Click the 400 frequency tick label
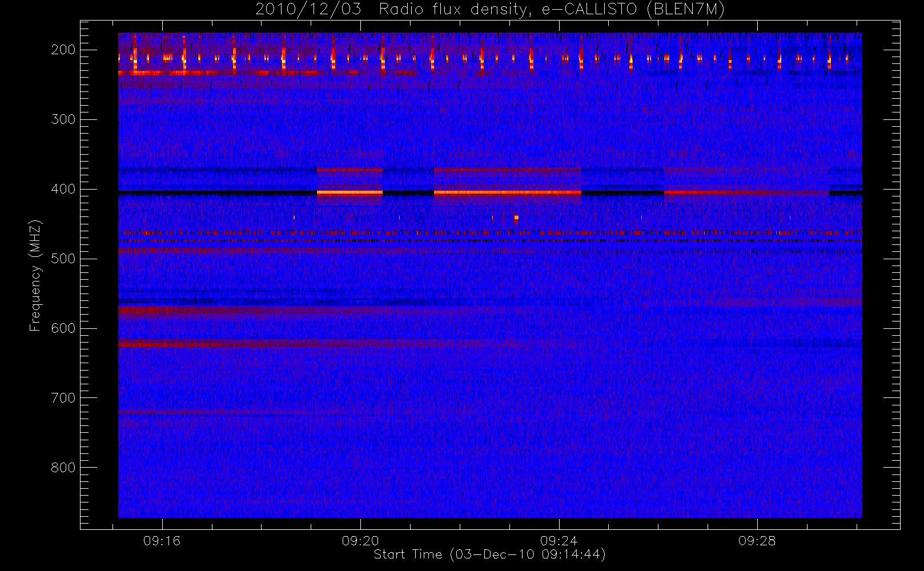Image resolution: width=924 pixels, height=571 pixels. point(63,189)
